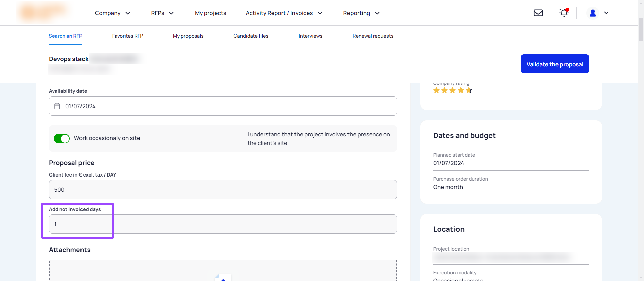The width and height of the screenshot is (644, 281).
Task: Click the Devops stack title
Action: (x=69, y=59)
